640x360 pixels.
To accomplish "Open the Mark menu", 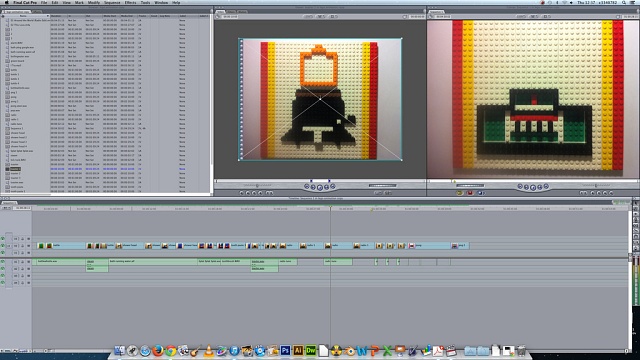I will pyautogui.click(x=79, y=2).
